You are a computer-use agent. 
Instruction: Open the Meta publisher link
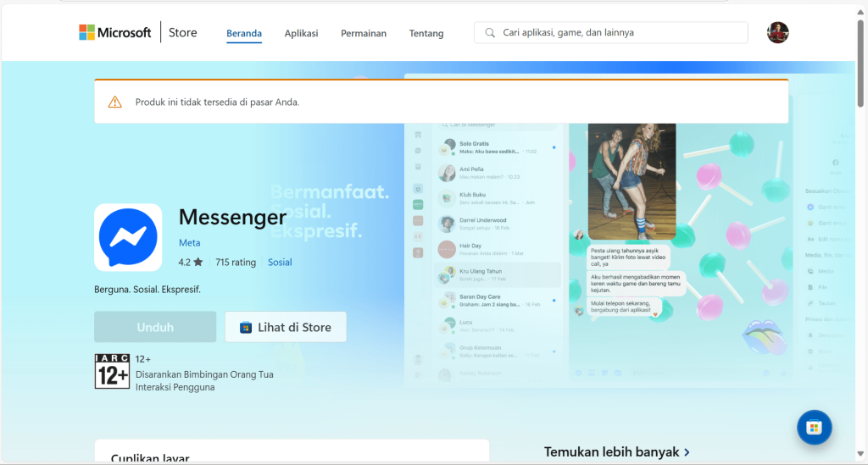click(189, 243)
